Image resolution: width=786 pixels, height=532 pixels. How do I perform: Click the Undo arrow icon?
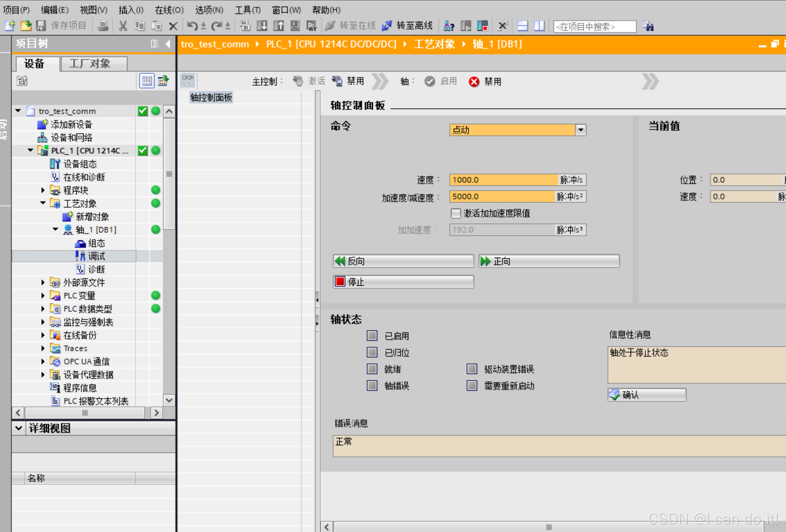click(x=192, y=26)
